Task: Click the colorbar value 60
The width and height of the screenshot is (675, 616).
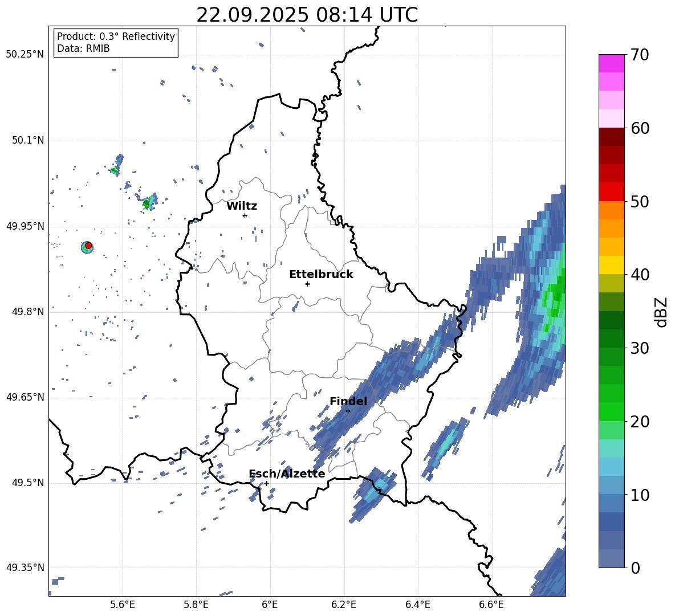Action: pyautogui.click(x=639, y=128)
